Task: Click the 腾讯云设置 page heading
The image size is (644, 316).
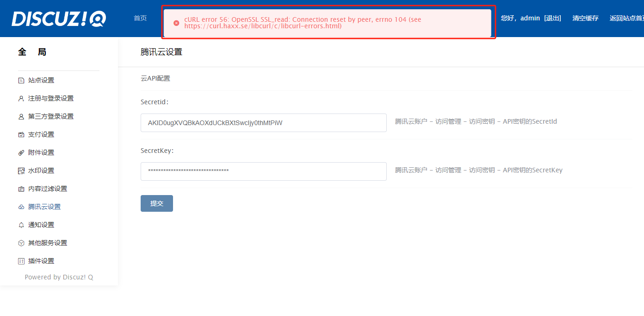Action: point(161,52)
